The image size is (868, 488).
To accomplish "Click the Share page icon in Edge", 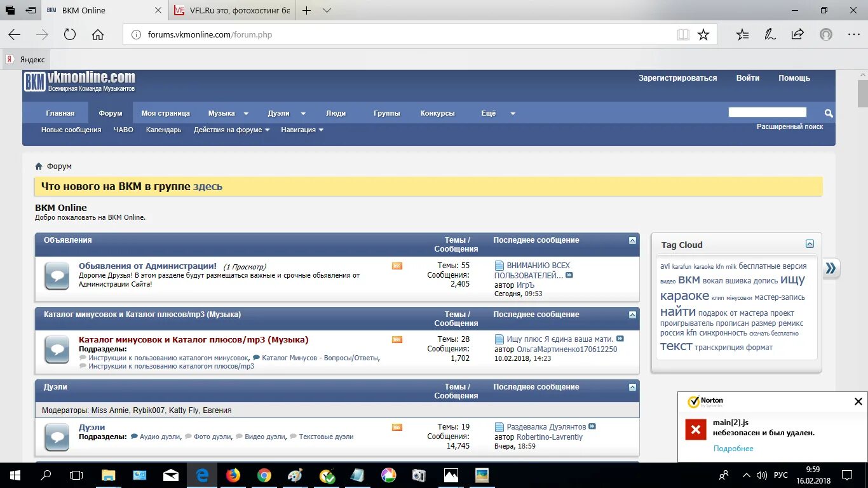I will tap(798, 35).
